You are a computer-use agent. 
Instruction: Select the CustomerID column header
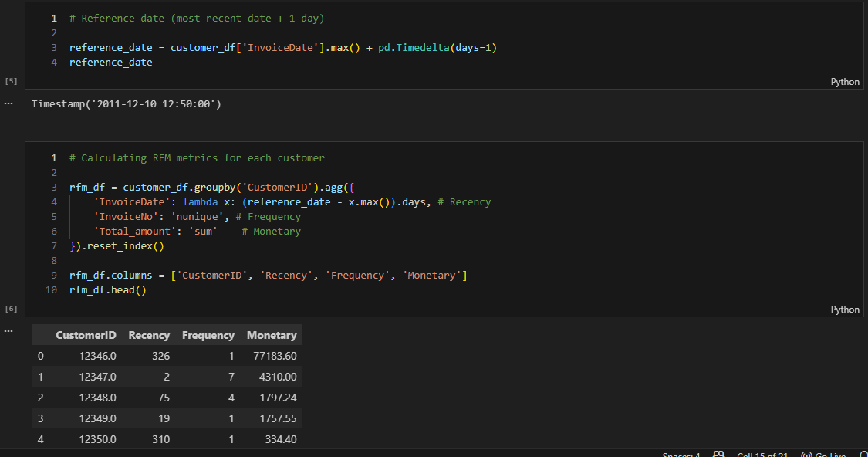click(86, 335)
